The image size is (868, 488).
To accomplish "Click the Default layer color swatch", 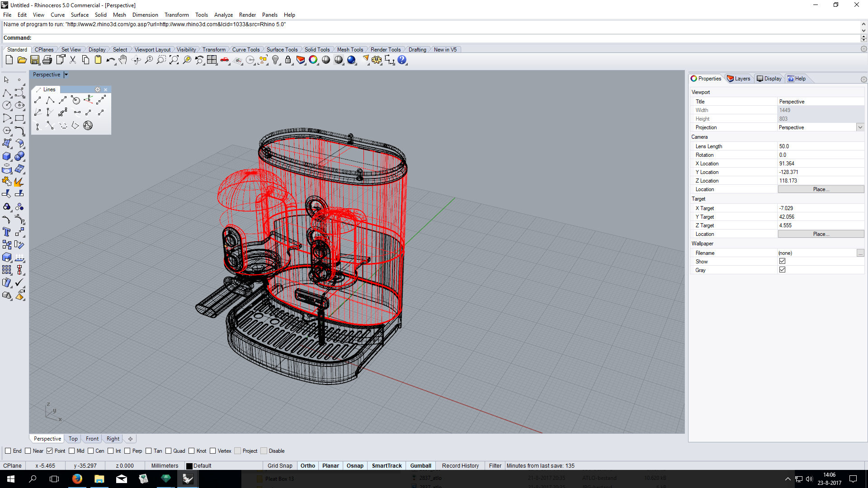I will [189, 466].
